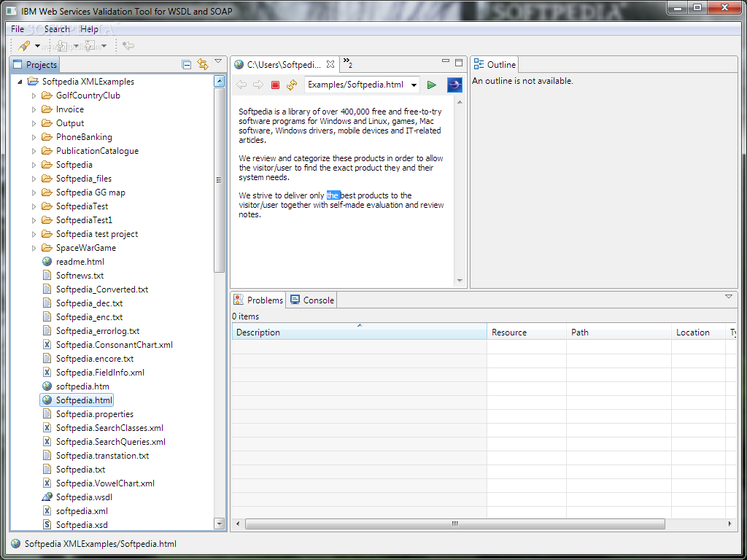Screen dimensions: 747x560
Task: Expand the PhoneBanking folder
Action: coord(34,137)
